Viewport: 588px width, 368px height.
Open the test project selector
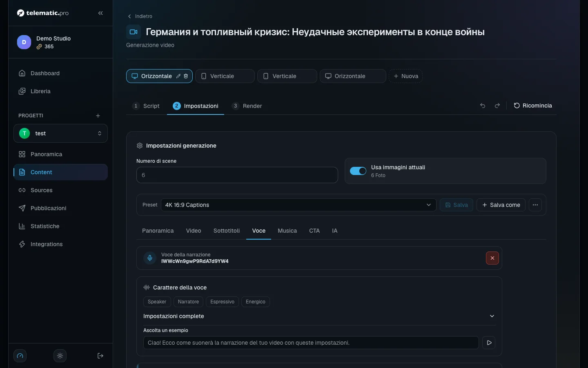click(x=60, y=133)
